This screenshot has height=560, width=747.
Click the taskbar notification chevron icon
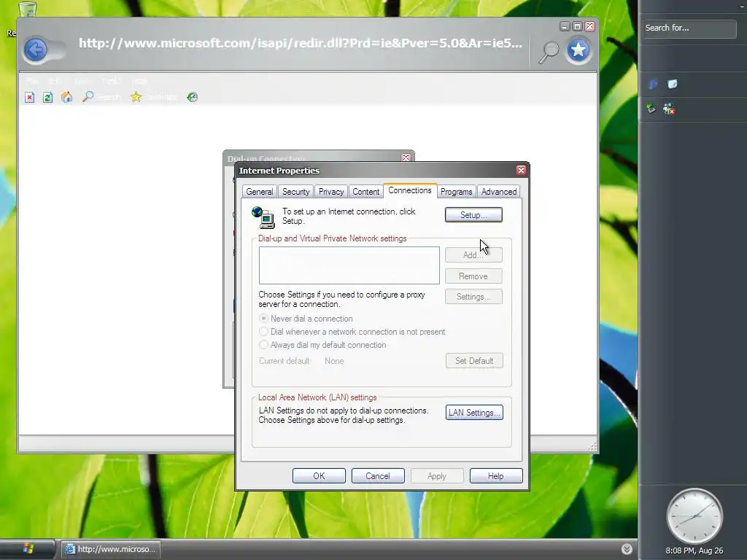pyautogui.click(x=627, y=549)
